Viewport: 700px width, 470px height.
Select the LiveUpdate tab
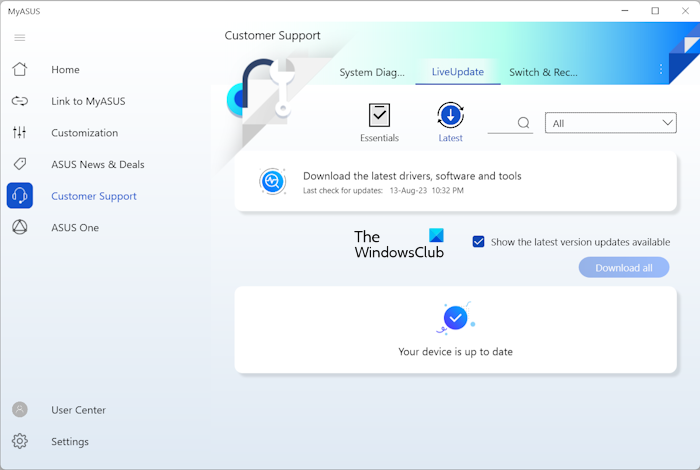[457, 72]
